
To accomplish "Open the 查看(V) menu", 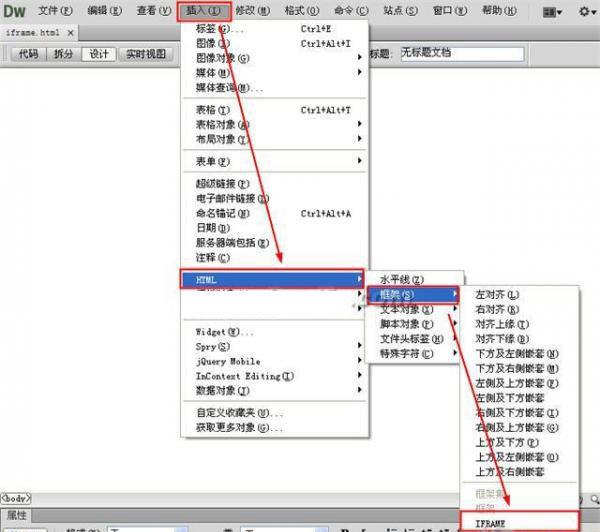I will click(154, 11).
